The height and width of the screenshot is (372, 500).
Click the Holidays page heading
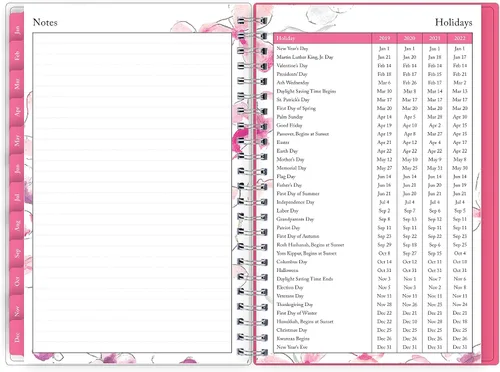click(453, 22)
